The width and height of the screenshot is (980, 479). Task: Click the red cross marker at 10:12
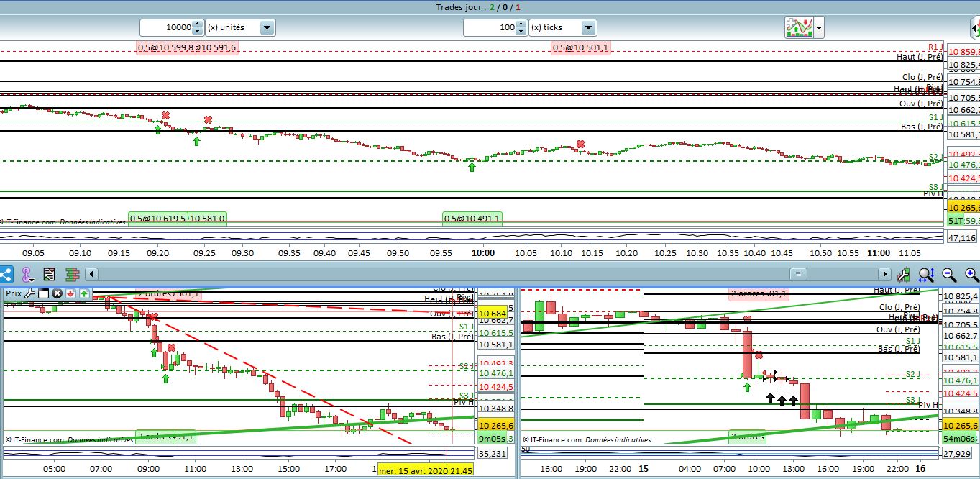coord(580,145)
